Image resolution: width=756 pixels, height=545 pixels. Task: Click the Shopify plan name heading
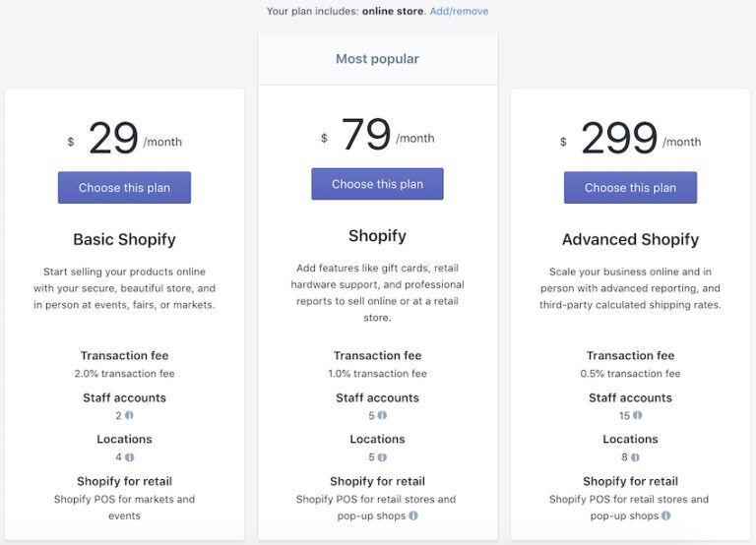pyautogui.click(x=378, y=236)
